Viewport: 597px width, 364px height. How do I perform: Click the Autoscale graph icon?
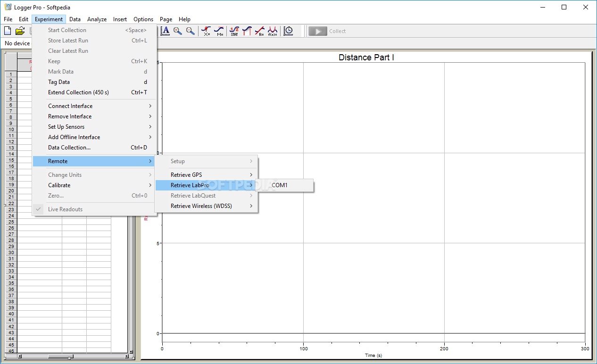click(x=165, y=31)
